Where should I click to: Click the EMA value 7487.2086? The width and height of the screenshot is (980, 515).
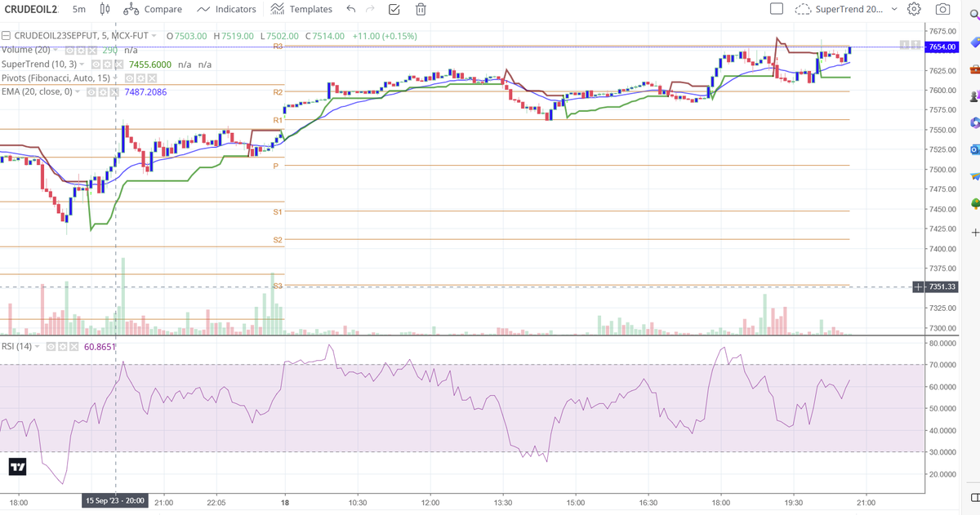coord(145,91)
